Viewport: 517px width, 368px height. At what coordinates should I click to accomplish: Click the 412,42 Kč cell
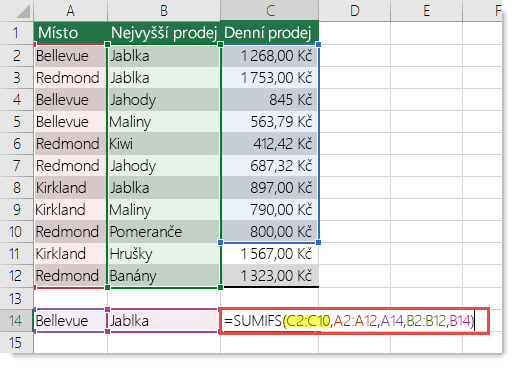(x=269, y=144)
